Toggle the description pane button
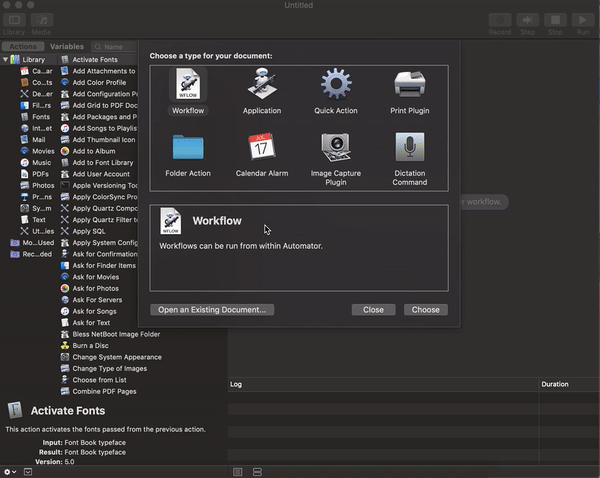Image resolution: width=600 pixels, height=478 pixels. 28,472
